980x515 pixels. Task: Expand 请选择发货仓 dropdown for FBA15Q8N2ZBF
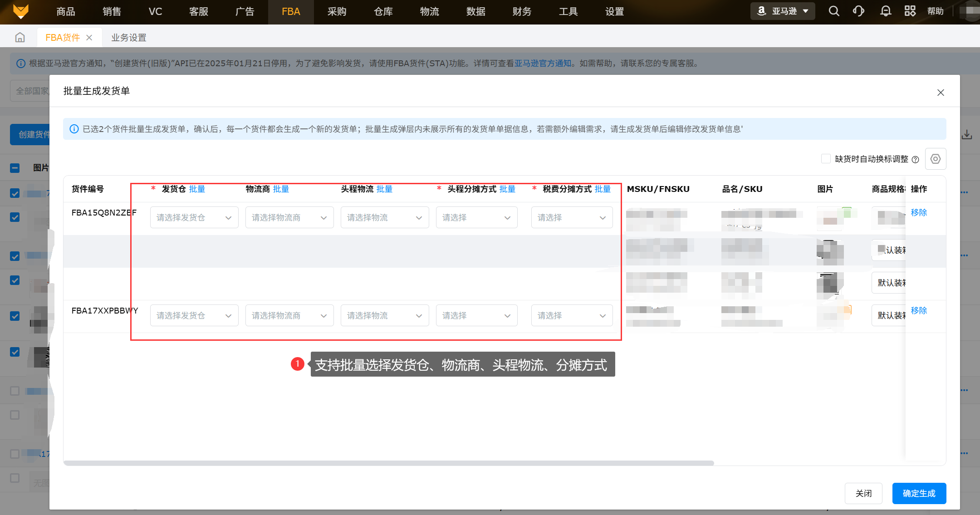(194, 218)
